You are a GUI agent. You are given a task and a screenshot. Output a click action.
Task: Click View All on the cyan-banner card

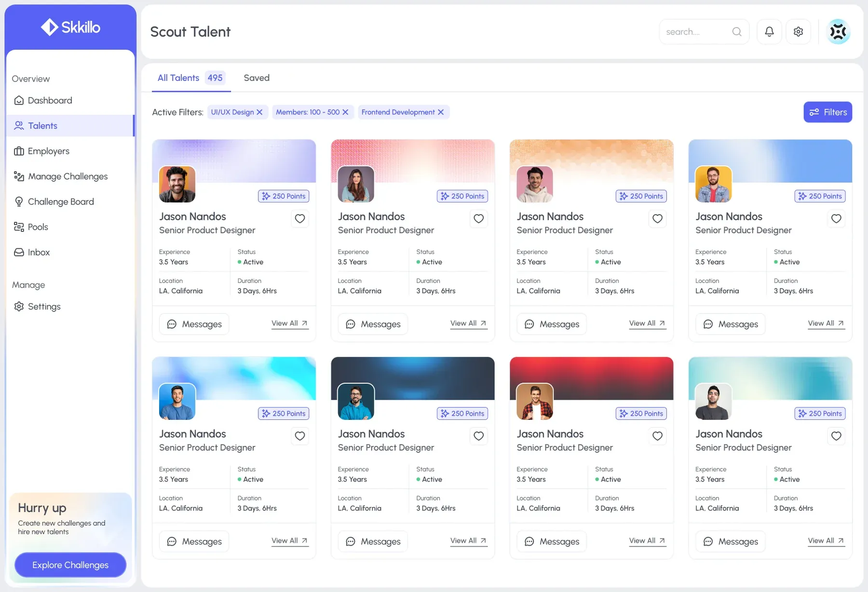(290, 541)
